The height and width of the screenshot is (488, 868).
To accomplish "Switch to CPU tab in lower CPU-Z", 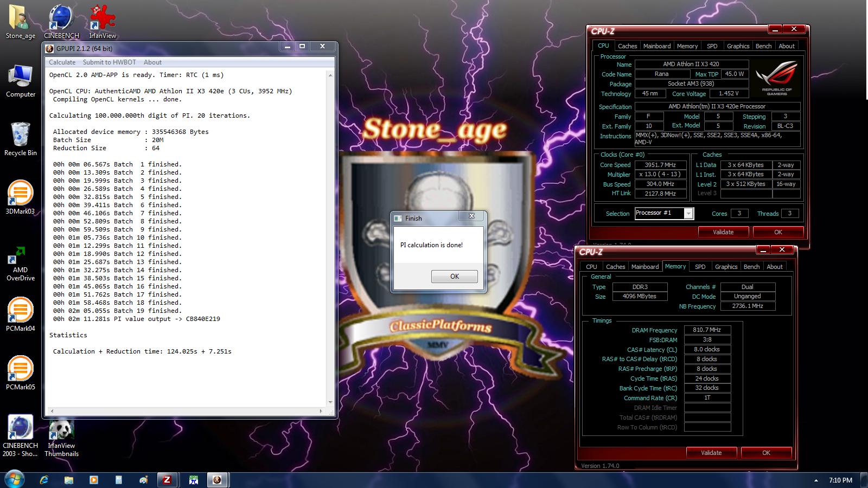I will coord(591,267).
